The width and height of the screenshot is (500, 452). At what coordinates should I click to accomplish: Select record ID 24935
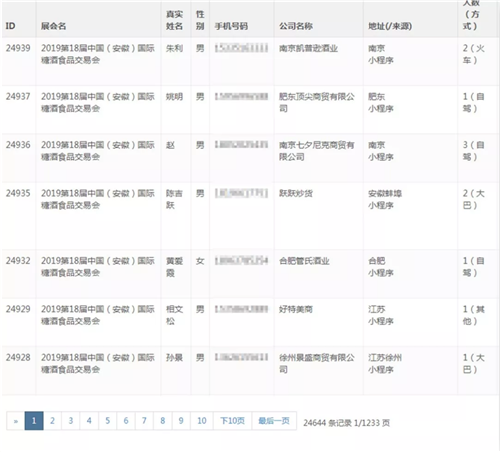[18, 193]
